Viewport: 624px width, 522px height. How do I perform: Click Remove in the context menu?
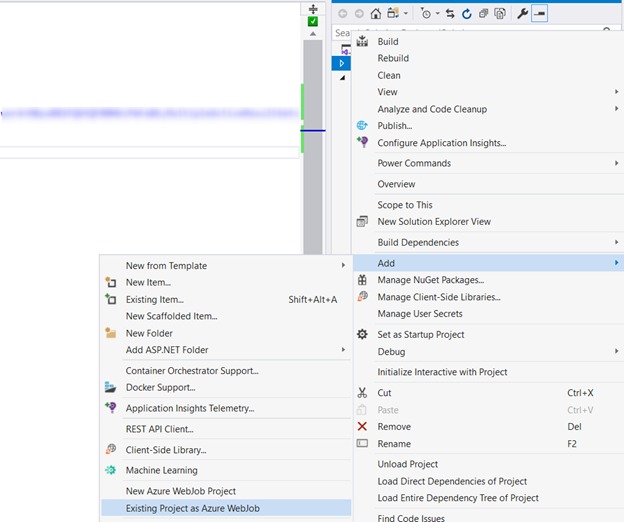(394, 426)
